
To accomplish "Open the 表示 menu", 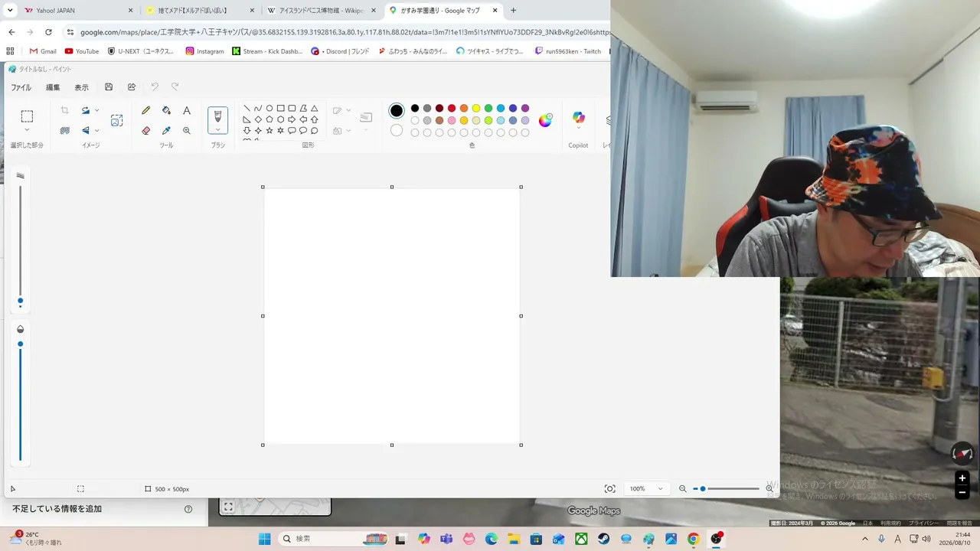I will click(81, 87).
